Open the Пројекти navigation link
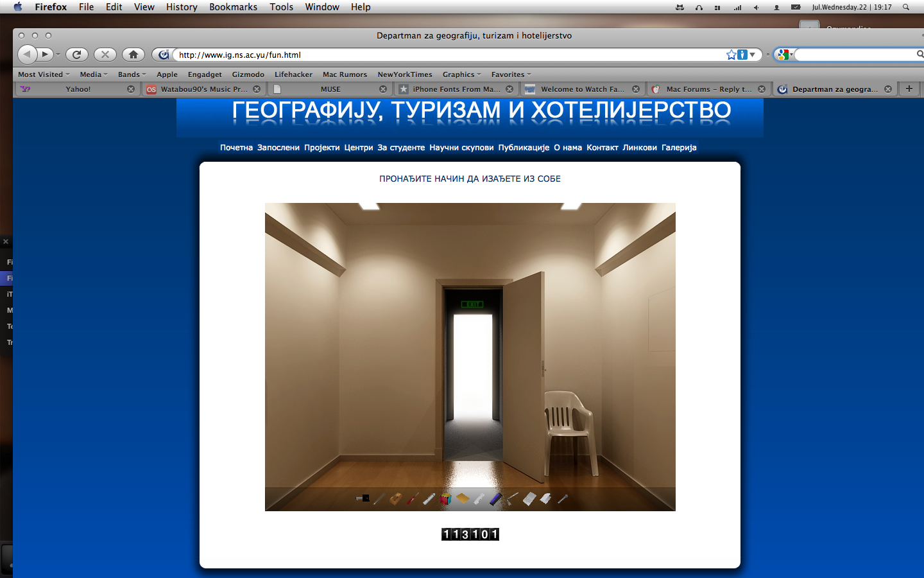 tap(322, 148)
